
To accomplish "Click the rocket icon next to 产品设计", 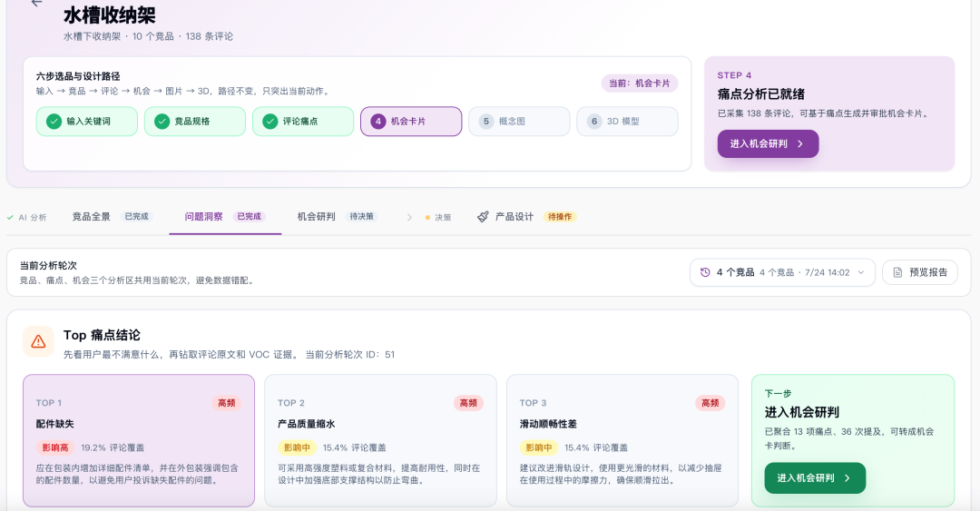I will (483, 217).
